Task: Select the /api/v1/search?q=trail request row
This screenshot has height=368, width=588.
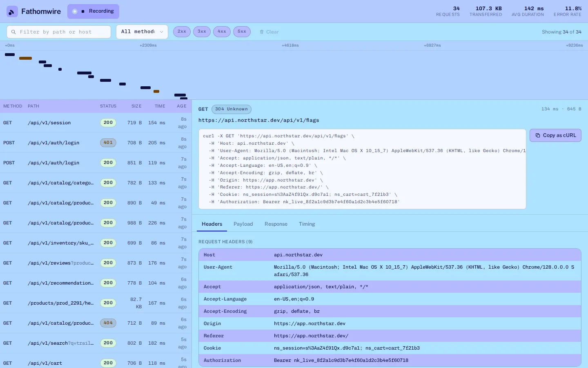Action: [x=96, y=343]
